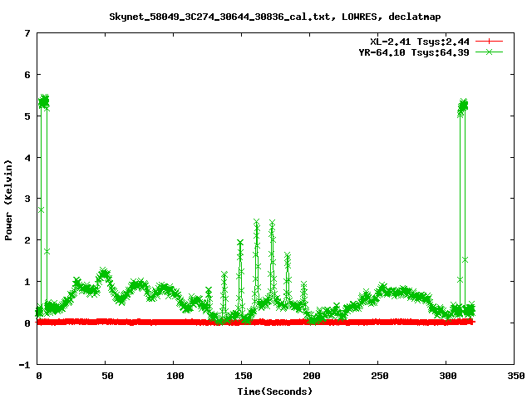Click the Power (Kelvin) y-axis label
Screen dimensions: 532x399
pyautogui.click(x=8, y=200)
